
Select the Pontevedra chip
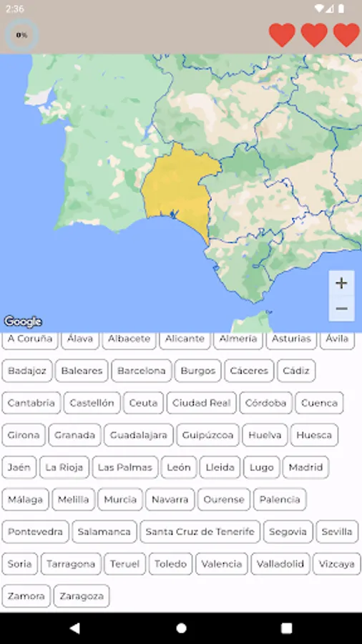tap(35, 532)
